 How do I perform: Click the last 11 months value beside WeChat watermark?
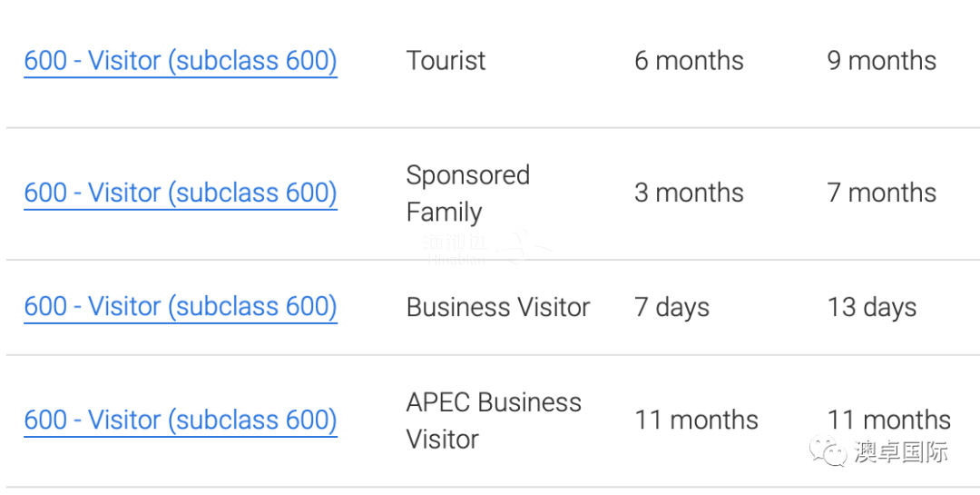click(x=888, y=421)
